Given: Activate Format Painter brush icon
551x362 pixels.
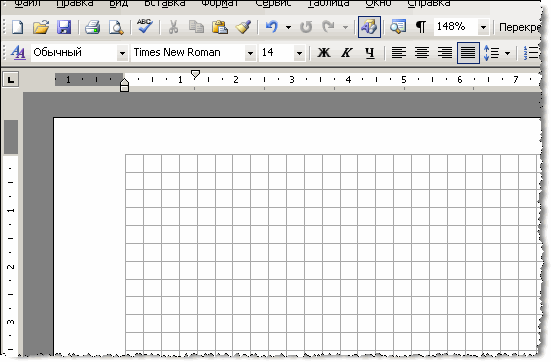Looking at the screenshot, I should click(x=243, y=27).
